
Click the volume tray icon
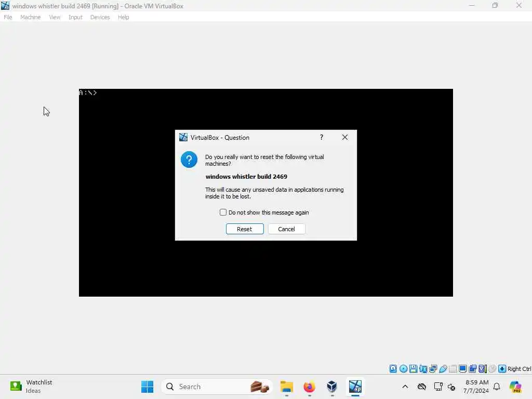coord(451,387)
